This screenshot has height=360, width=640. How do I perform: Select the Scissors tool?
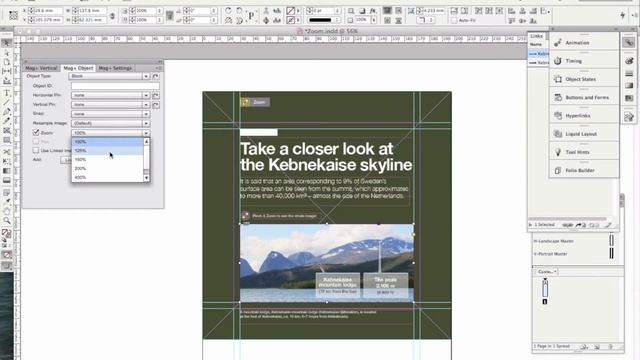(7, 152)
